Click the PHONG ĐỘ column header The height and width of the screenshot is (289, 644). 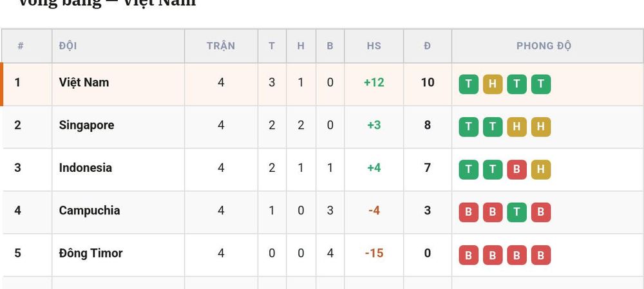point(544,46)
